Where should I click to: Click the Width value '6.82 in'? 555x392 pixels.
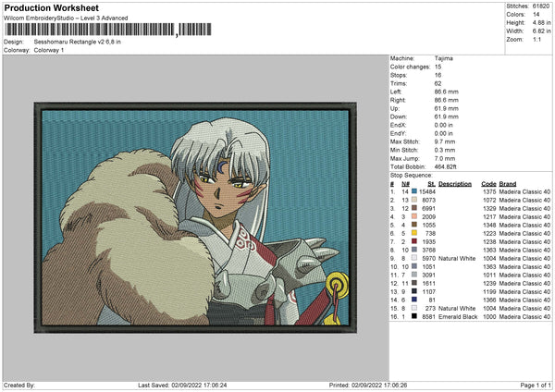click(541, 31)
